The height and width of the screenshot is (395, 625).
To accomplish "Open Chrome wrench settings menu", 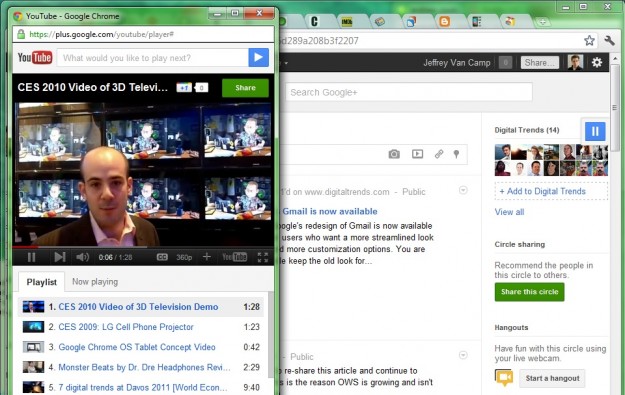I will point(609,40).
